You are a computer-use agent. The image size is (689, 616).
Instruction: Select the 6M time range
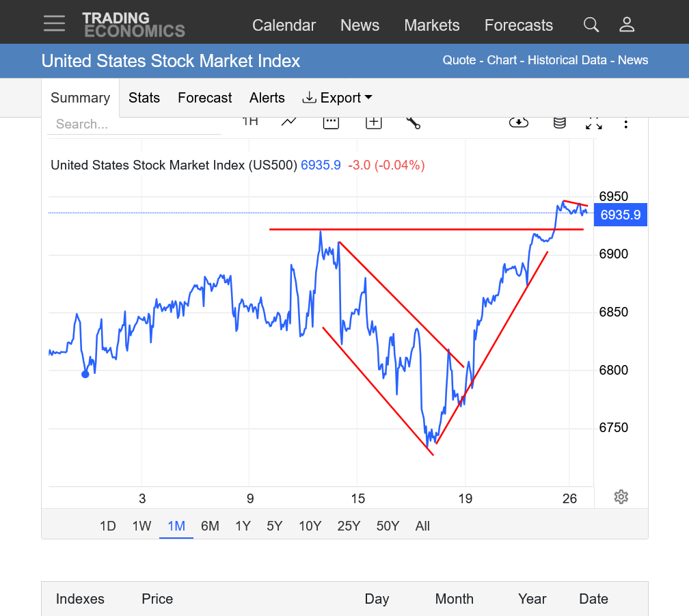click(210, 526)
